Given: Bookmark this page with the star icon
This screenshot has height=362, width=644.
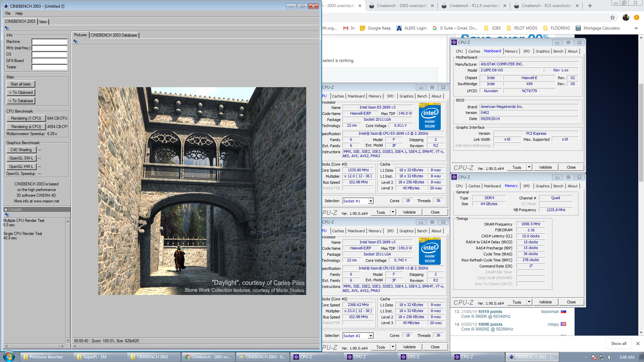Looking at the screenshot, I should pyautogui.click(x=612, y=17).
